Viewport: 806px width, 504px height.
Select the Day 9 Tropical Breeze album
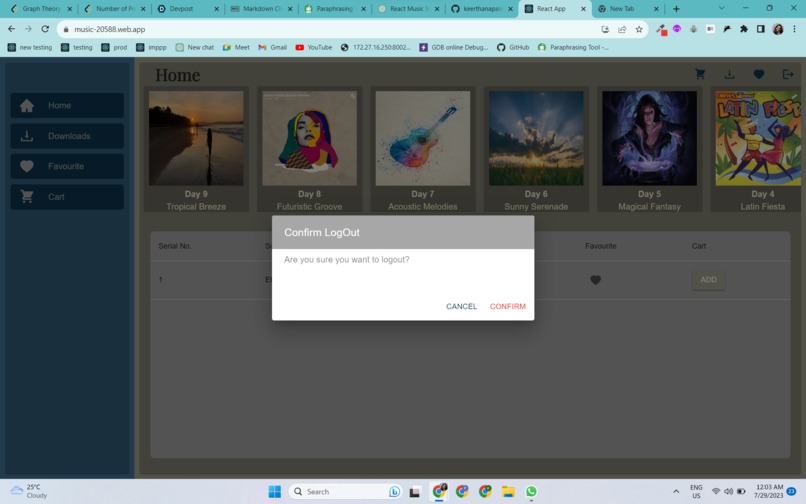point(196,149)
